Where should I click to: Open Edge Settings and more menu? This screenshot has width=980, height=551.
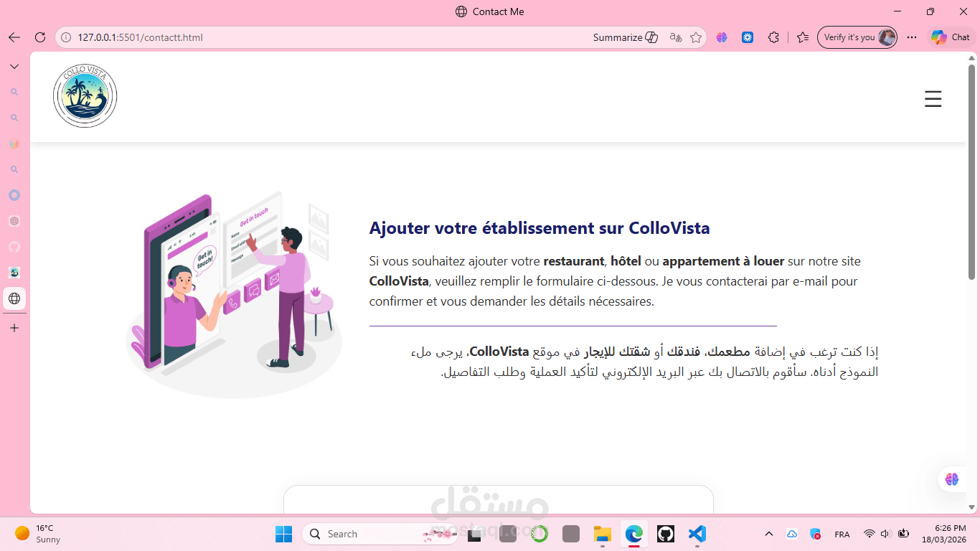[x=912, y=37]
